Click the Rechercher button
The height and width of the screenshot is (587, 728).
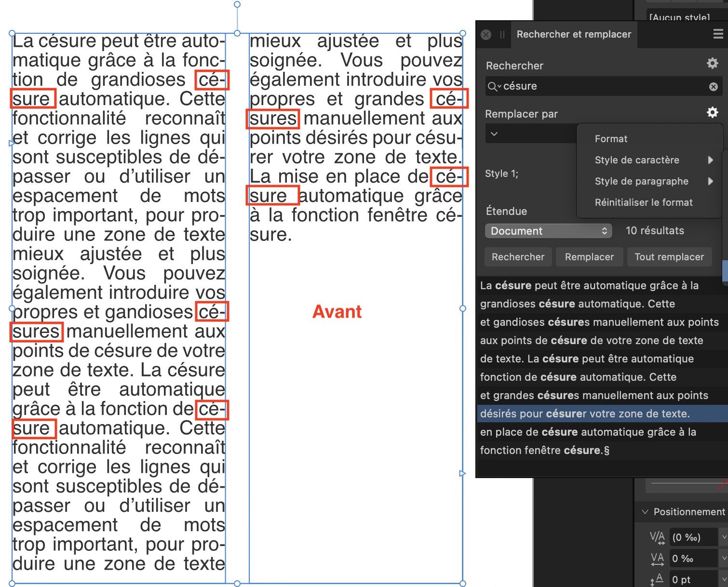tap(518, 257)
